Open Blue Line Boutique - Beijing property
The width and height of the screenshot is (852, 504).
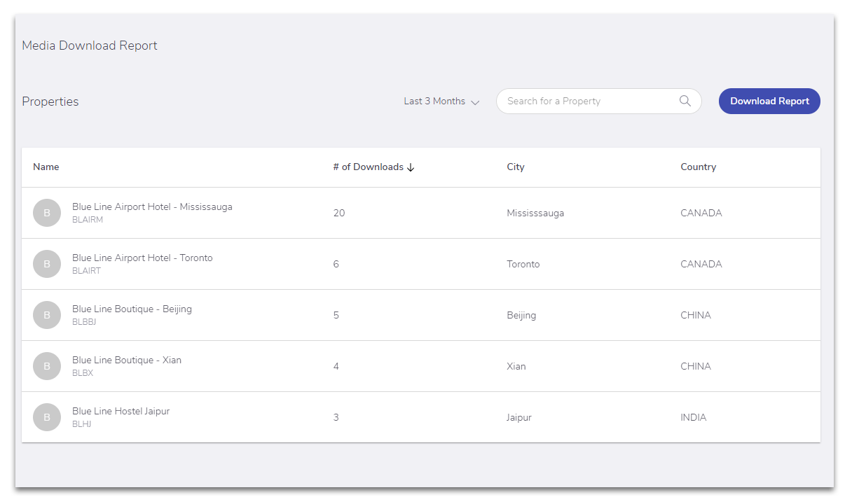point(132,309)
